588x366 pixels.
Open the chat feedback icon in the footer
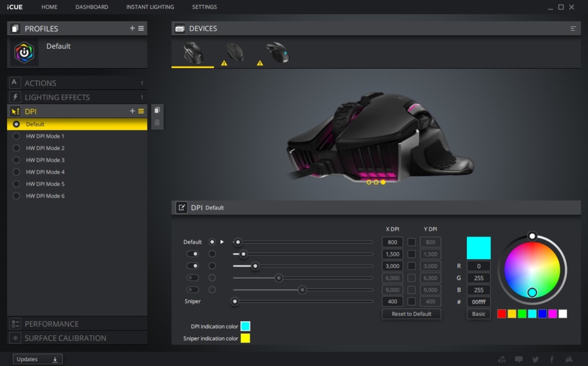point(519,360)
